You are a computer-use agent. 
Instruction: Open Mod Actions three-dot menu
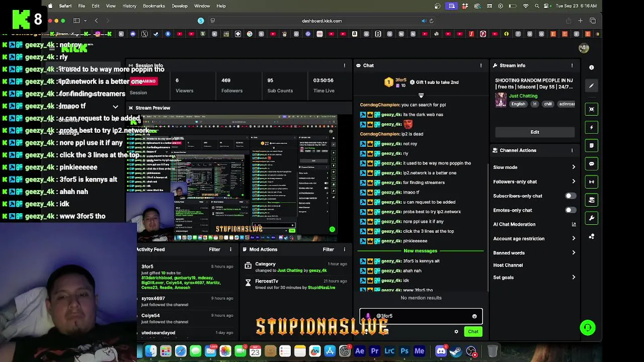tap(345, 249)
